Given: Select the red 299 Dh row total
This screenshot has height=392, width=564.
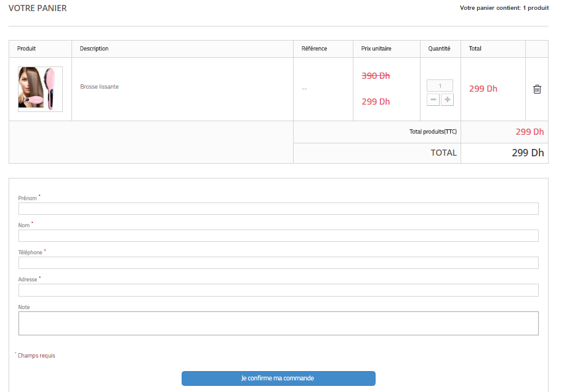Looking at the screenshot, I should 483,89.
